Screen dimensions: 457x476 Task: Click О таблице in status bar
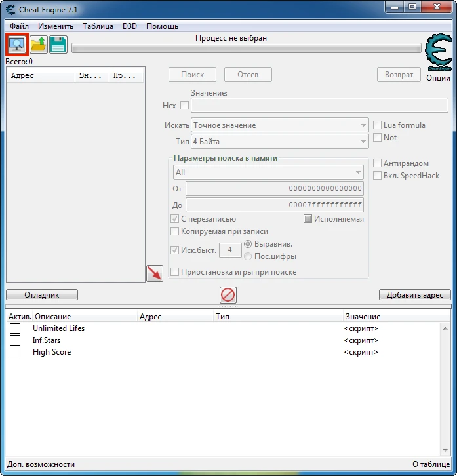point(431,464)
